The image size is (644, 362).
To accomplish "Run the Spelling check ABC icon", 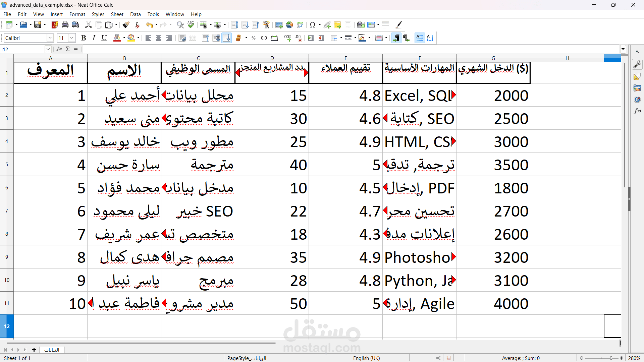I will 191,25.
